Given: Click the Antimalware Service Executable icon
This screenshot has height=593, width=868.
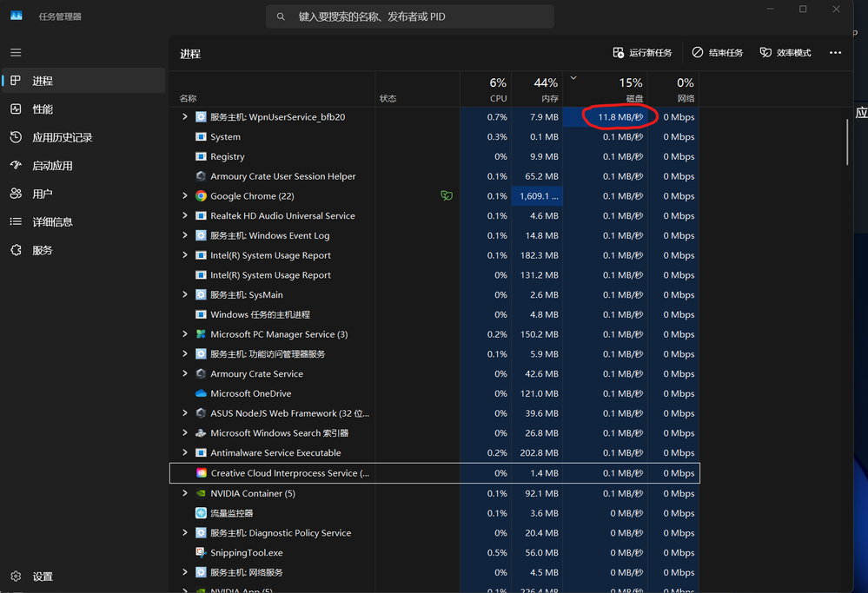Looking at the screenshot, I should (201, 452).
